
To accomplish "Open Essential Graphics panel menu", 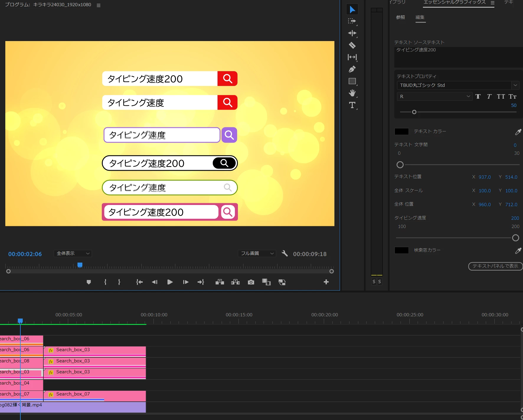I will [492, 2].
